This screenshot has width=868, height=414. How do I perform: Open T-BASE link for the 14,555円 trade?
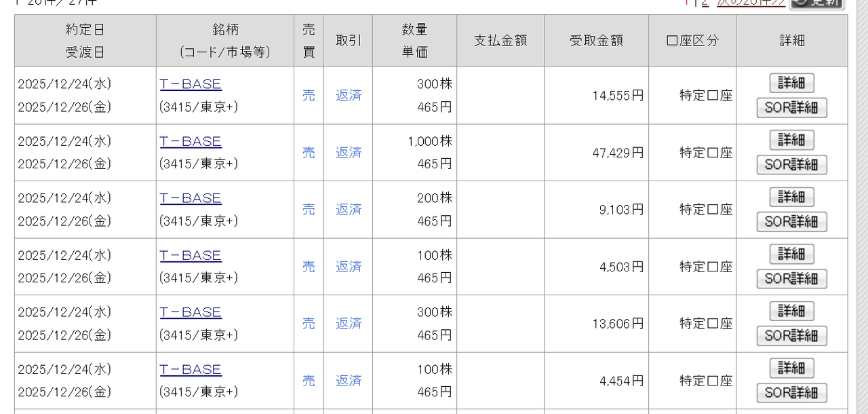pyautogui.click(x=191, y=84)
